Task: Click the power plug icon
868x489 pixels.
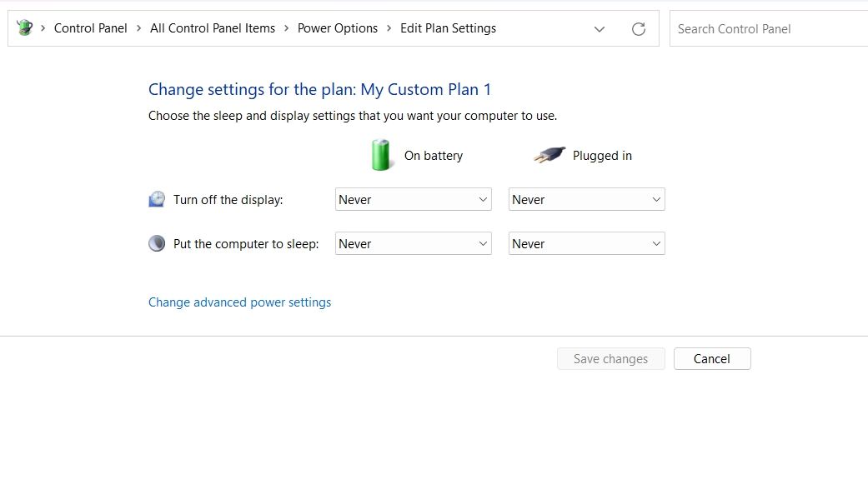Action: coord(549,155)
